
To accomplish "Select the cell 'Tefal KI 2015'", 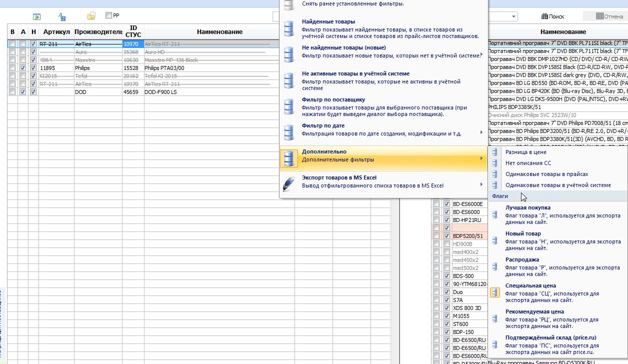I will click(219, 76).
